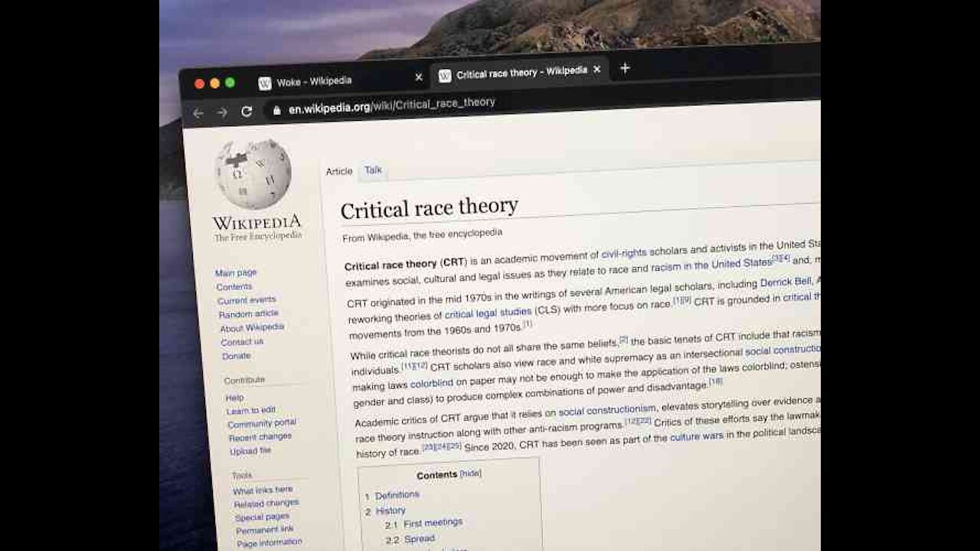980x551 pixels.
Task: Click the Critical race theory page heading
Action: pyautogui.click(x=429, y=208)
